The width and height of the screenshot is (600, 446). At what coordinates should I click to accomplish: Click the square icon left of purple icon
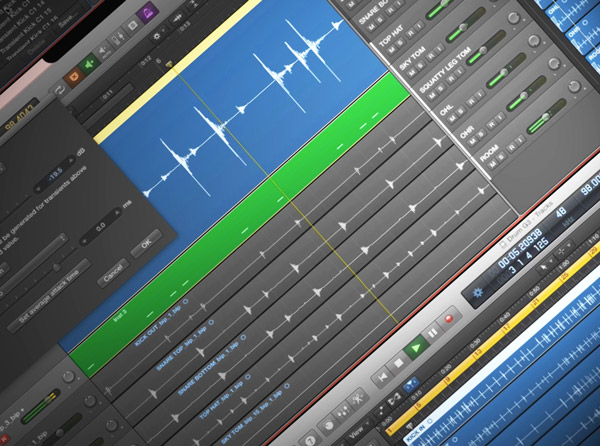click(133, 26)
